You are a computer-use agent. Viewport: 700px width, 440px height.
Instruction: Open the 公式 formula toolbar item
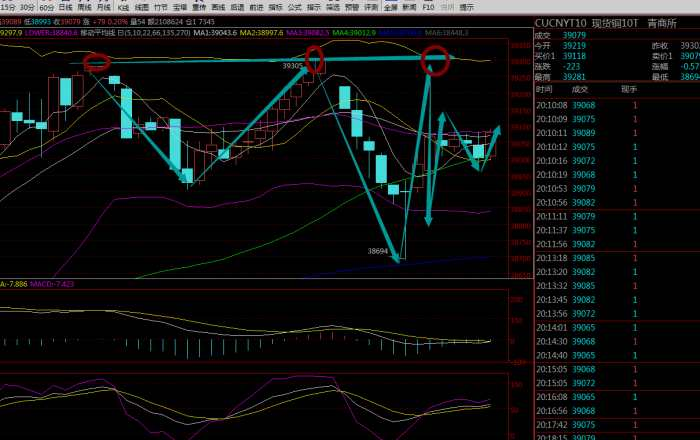(x=294, y=7)
